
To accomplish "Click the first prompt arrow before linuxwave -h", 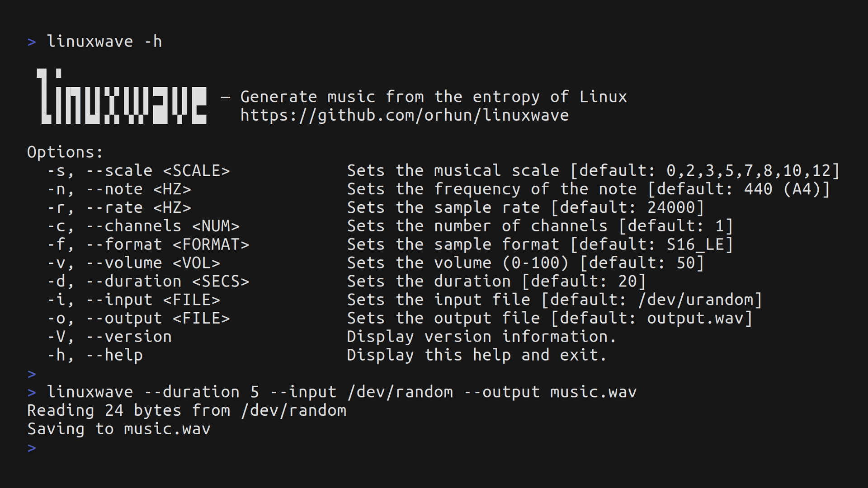I will point(32,42).
